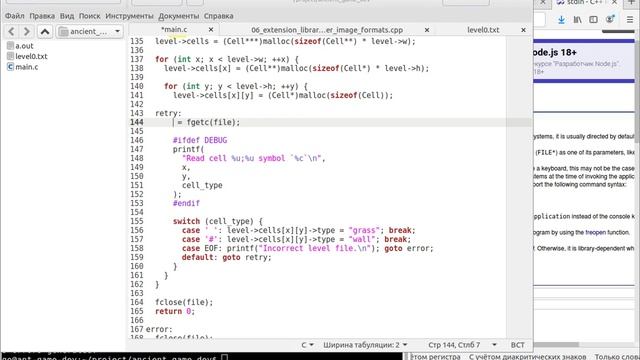Viewport: 640px width, 360px height.
Task: Open the Стр 144, Стлб 7 dropdown
Action: 462,345
